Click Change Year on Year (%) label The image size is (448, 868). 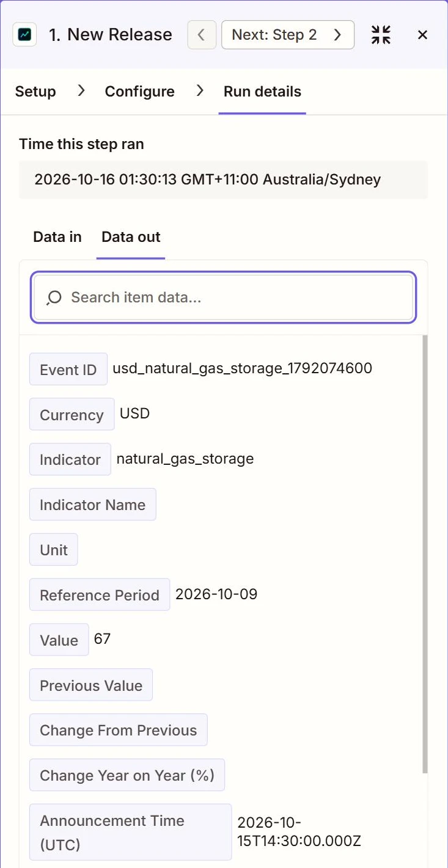tap(127, 775)
